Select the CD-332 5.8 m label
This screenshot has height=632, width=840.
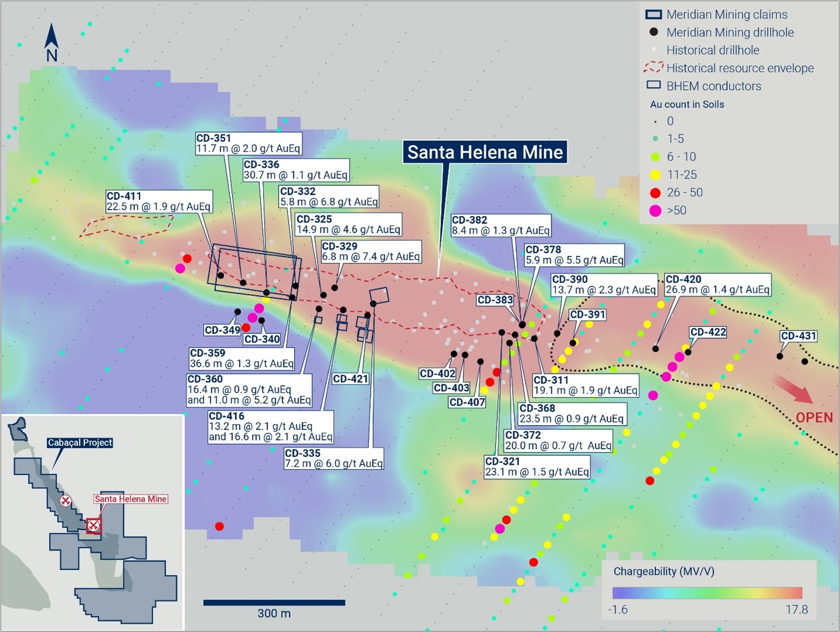[x=329, y=197]
